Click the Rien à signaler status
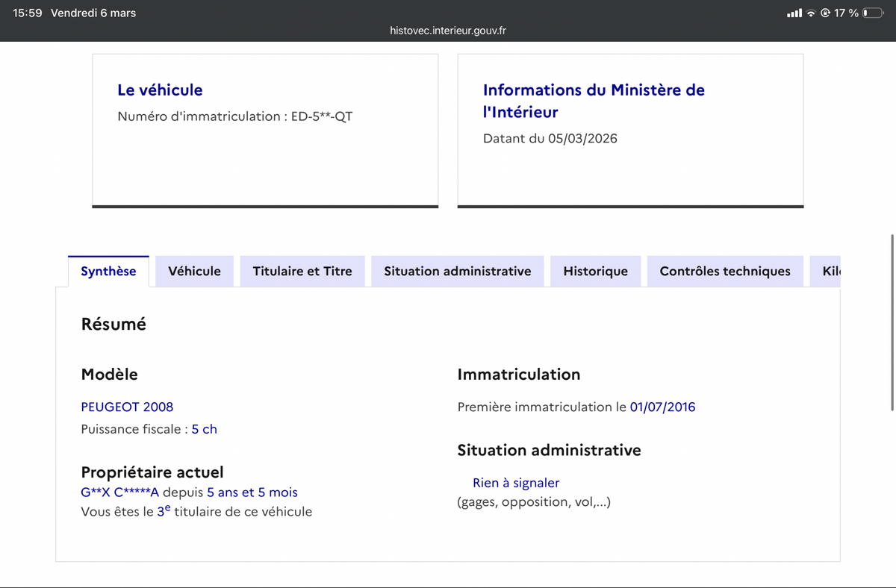896x588 pixels. click(x=516, y=483)
